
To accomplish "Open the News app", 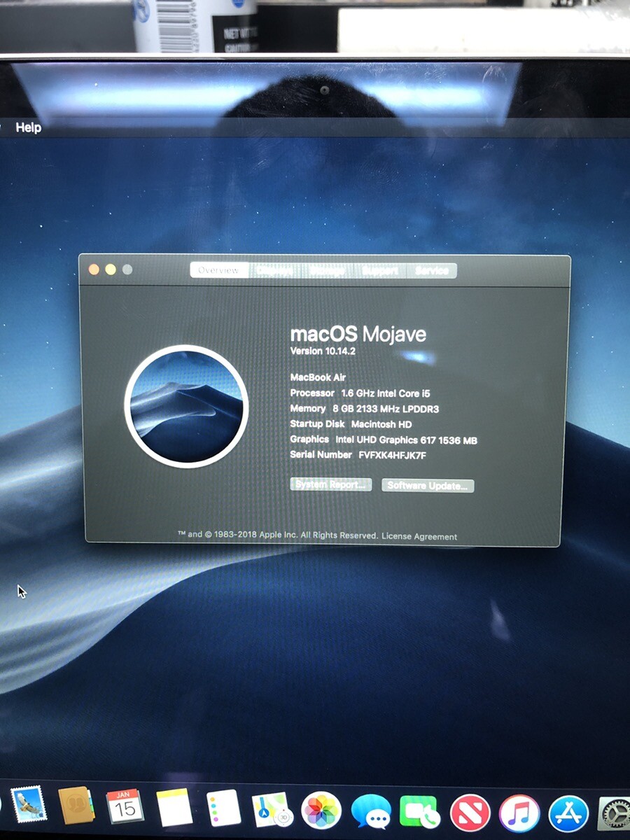I will click(x=470, y=813).
